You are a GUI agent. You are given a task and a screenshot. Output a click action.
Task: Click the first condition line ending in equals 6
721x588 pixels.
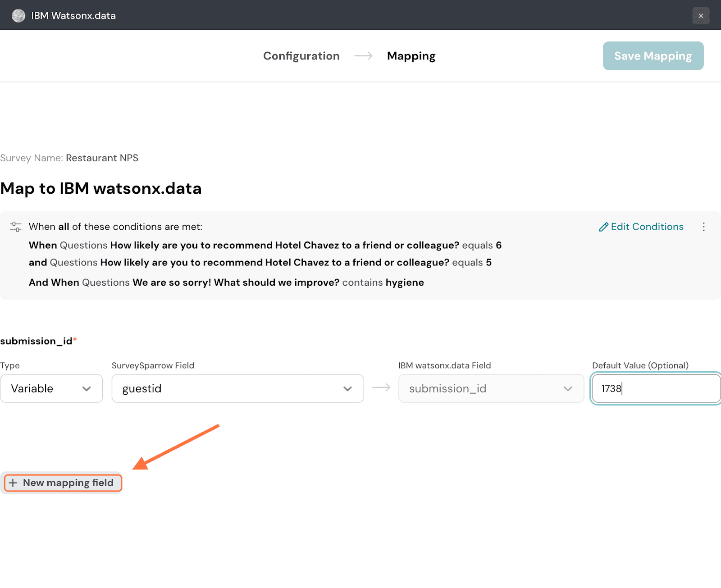tap(265, 245)
